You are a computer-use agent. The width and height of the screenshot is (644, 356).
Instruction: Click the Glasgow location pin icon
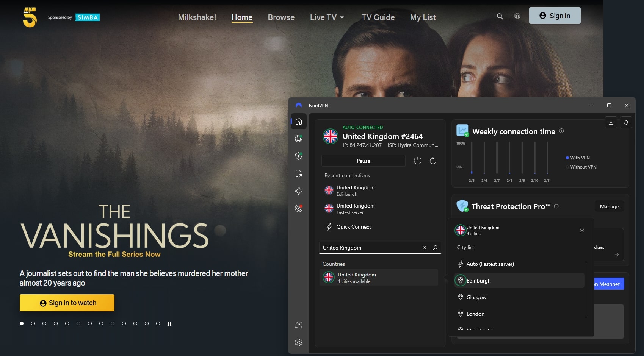461,297
